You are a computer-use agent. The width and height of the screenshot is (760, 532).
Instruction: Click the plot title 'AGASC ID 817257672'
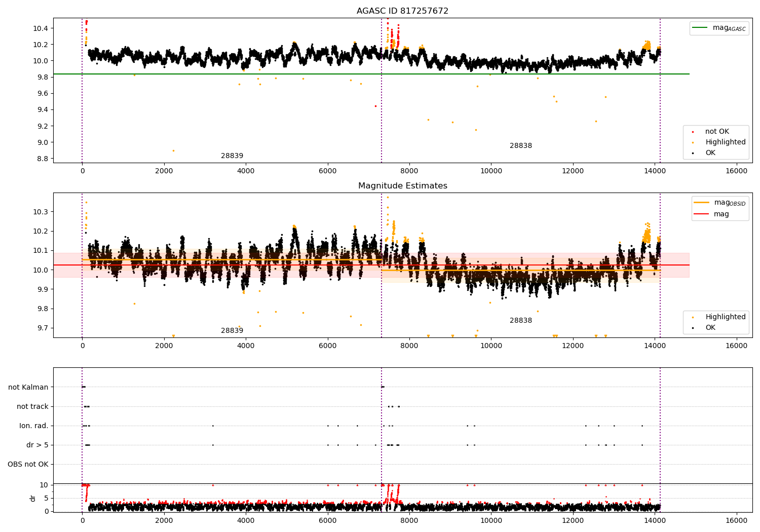pyautogui.click(x=402, y=11)
